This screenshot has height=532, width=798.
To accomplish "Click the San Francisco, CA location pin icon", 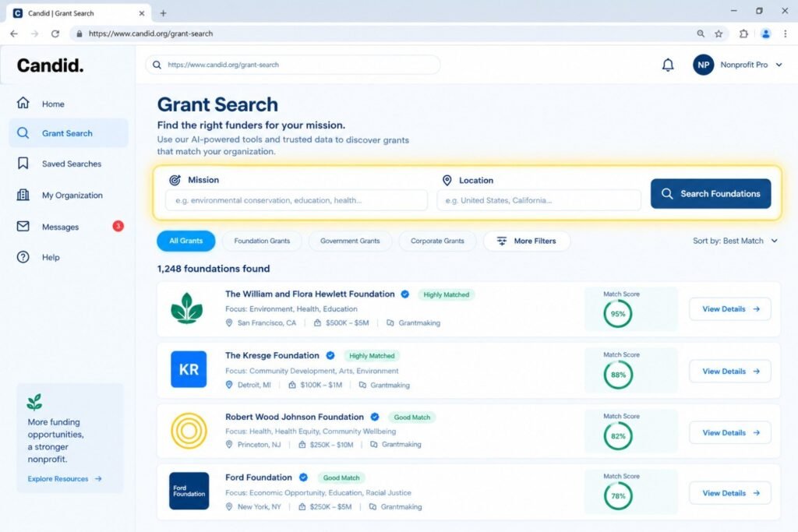I will (x=229, y=323).
